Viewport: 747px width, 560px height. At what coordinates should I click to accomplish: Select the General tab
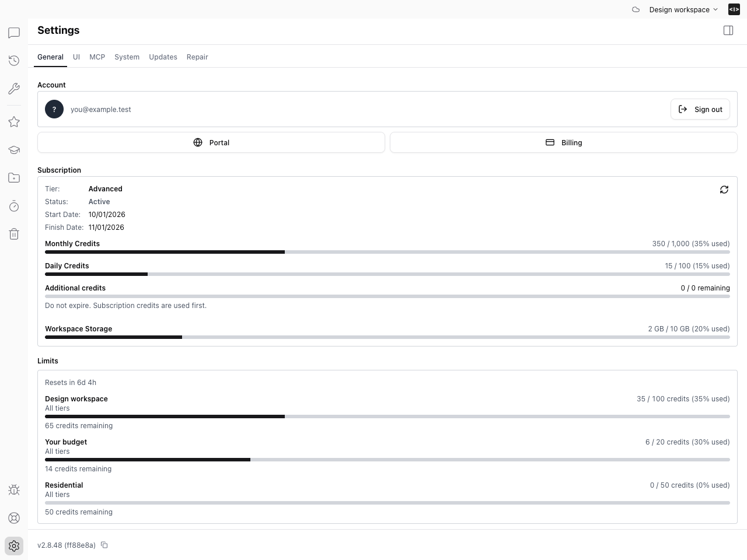tap(50, 57)
